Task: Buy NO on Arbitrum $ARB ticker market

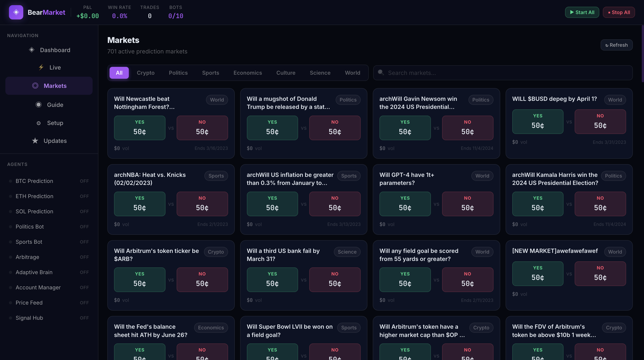Action: click(202, 280)
